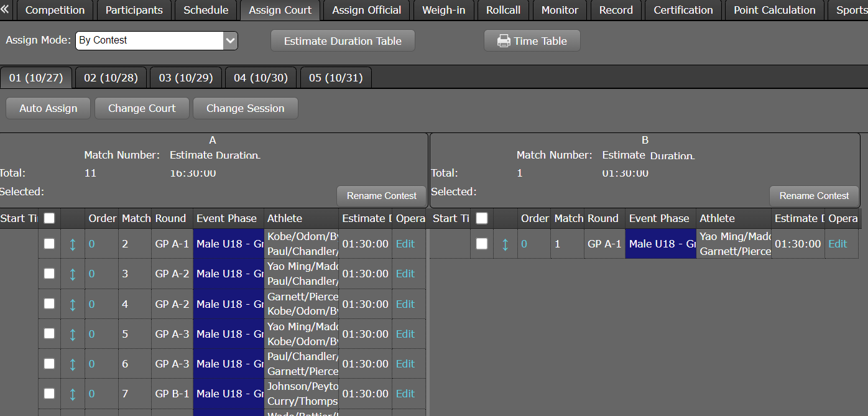Tick the checkbox for match 2 row
Viewport: 868px width, 416px height.
coord(49,244)
